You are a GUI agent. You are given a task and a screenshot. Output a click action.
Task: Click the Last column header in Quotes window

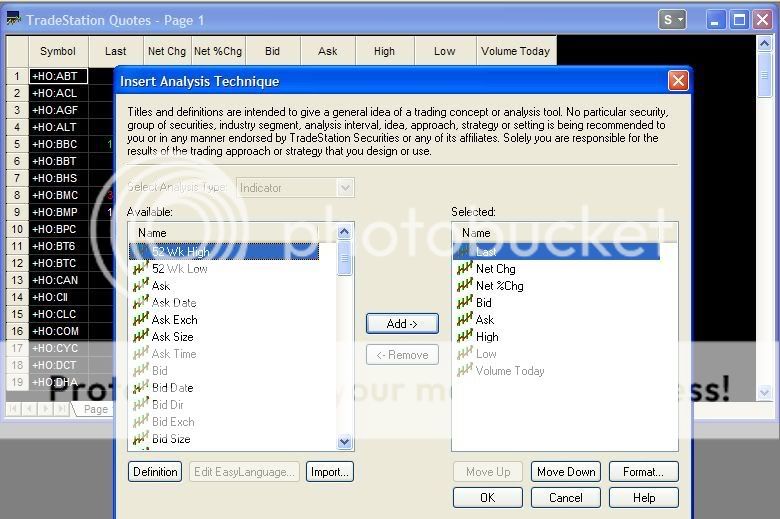click(115, 51)
